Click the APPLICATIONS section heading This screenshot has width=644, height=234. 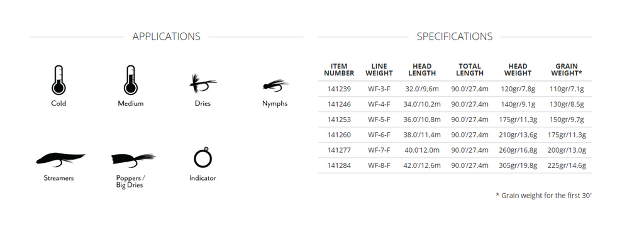coord(166,36)
